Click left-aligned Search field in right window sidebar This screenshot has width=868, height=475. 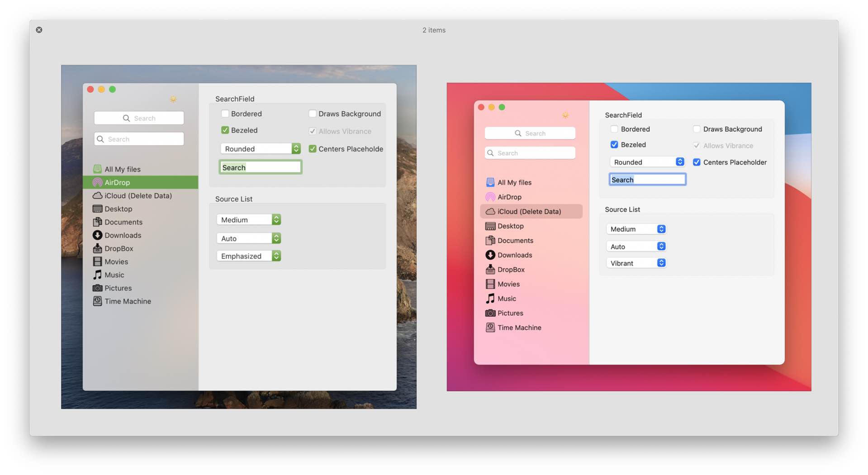[530, 153]
